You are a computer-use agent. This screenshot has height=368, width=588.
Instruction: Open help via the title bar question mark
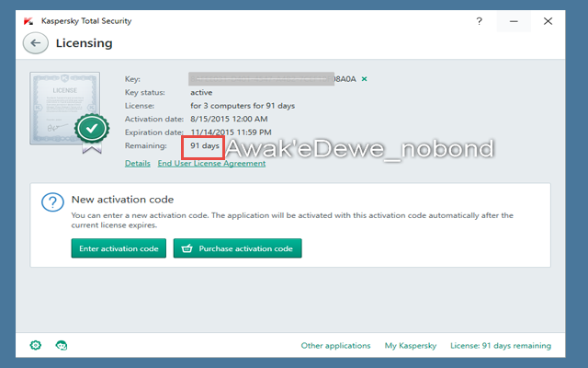(x=479, y=20)
